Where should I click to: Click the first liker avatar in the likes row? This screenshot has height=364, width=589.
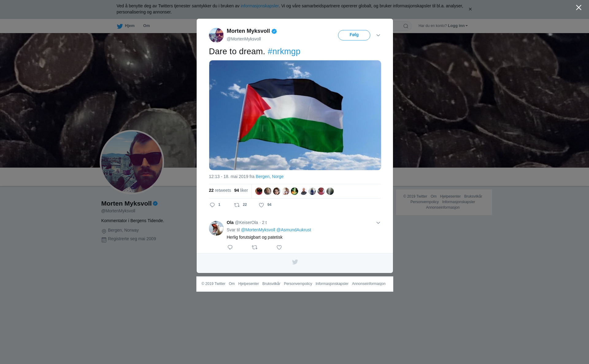[x=259, y=191]
